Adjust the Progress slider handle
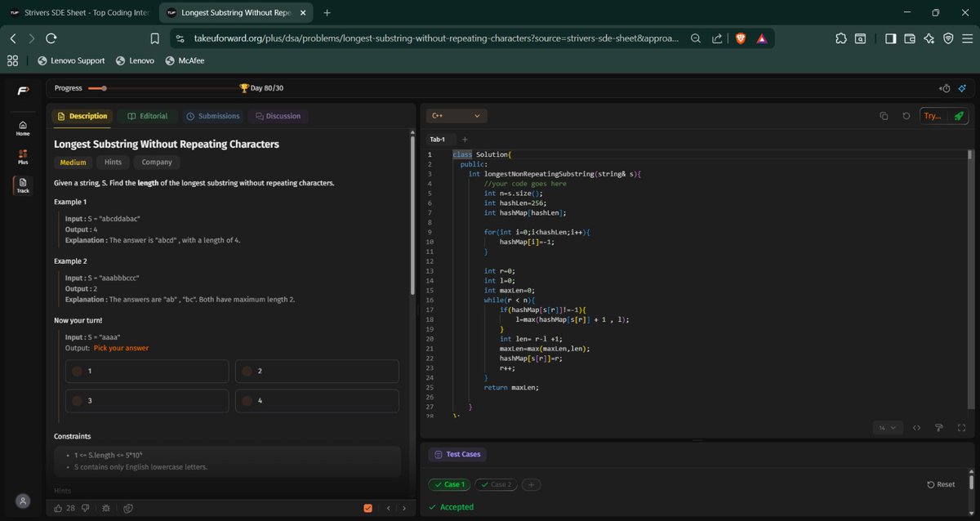The width and height of the screenshot is (980, 521). (104, 88)
